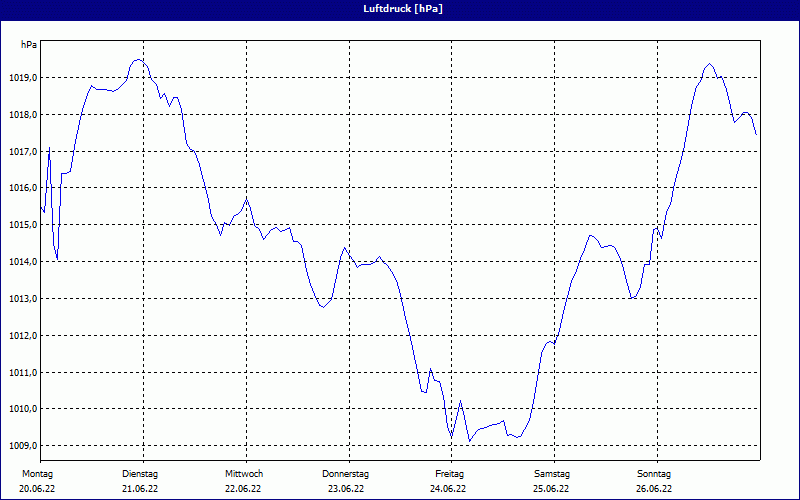This screenshot has height=500, width=800.
Task: Click the 1013,0 y-axis value
Action: click(21, 299)
